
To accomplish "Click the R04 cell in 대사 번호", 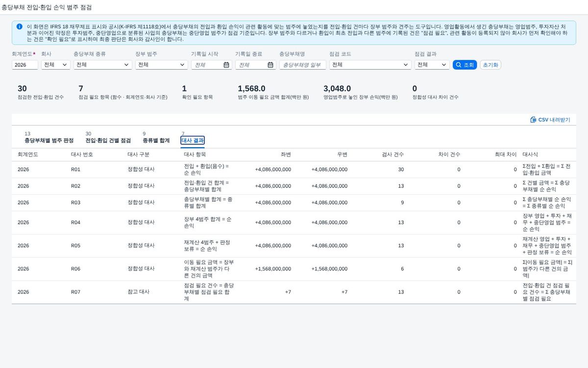I will click(75, 223).
